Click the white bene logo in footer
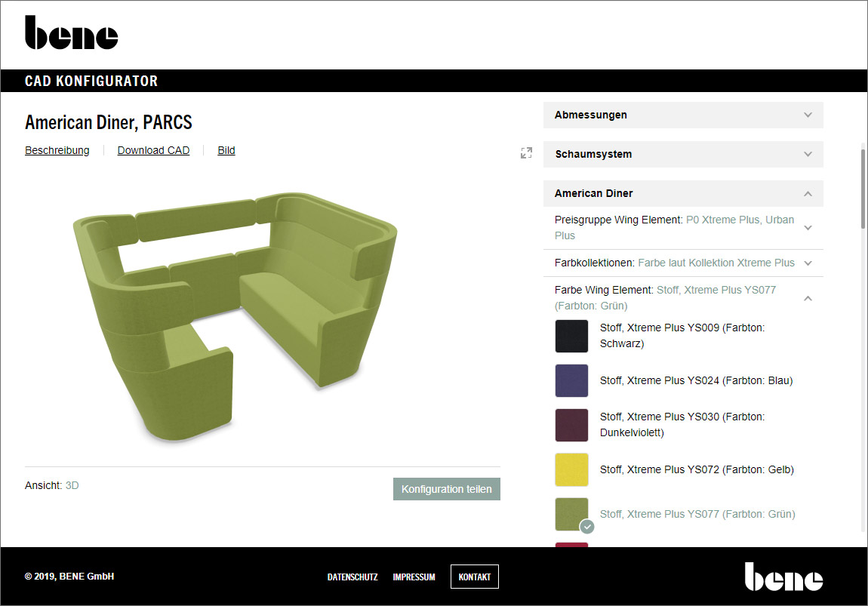Screen dimensions: 868x606 [783, 577]
